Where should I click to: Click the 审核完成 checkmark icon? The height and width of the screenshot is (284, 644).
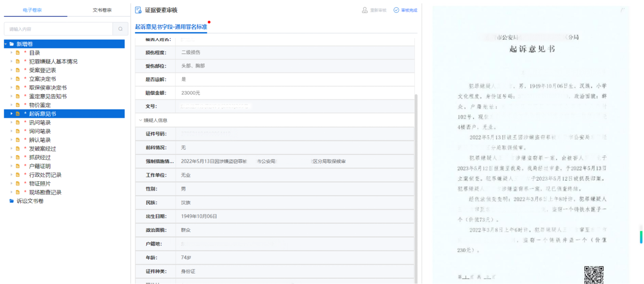[x=396, y=10]
